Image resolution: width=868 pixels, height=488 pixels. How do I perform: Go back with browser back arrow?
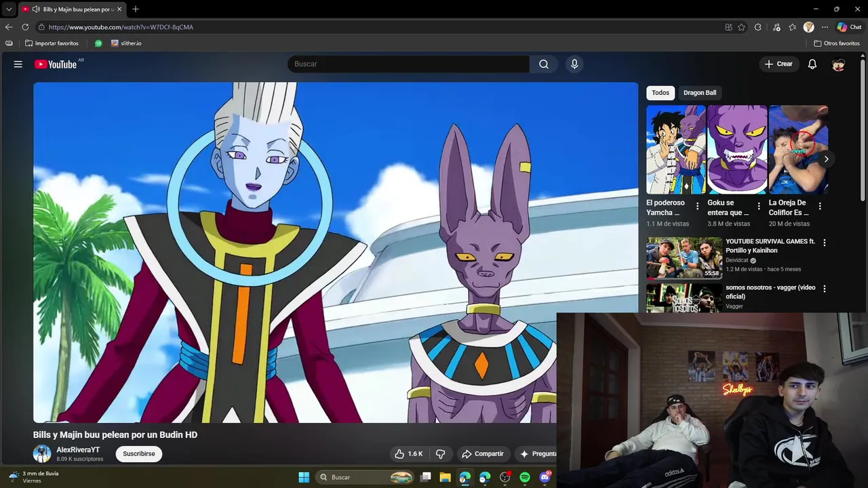9,27
